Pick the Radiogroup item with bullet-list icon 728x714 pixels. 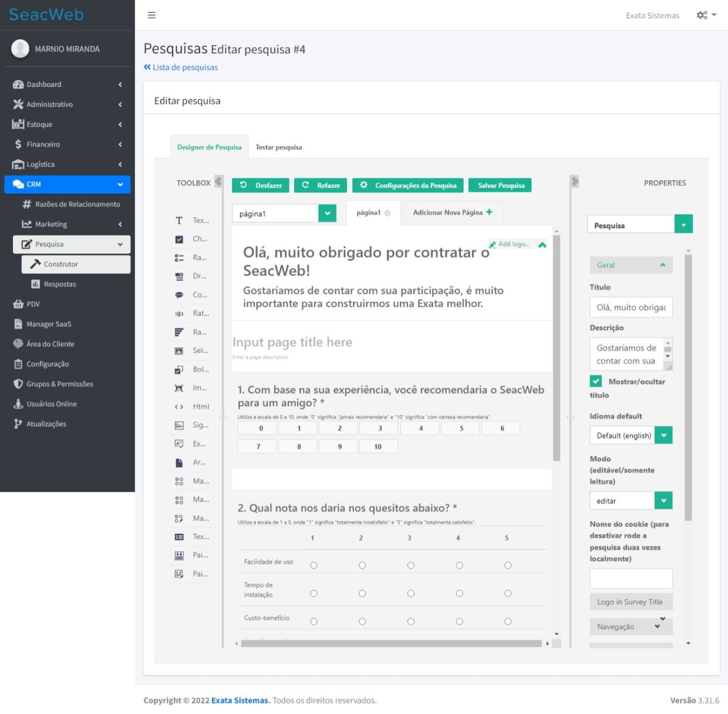pos(192,258)
